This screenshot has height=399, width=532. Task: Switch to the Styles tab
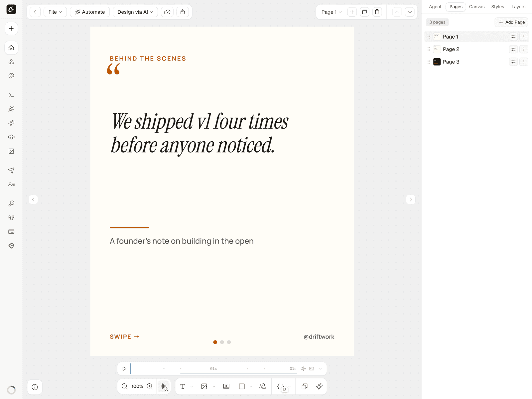[498, 7]
